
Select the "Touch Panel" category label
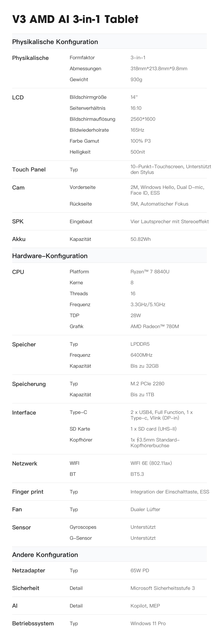pos(29,169)
